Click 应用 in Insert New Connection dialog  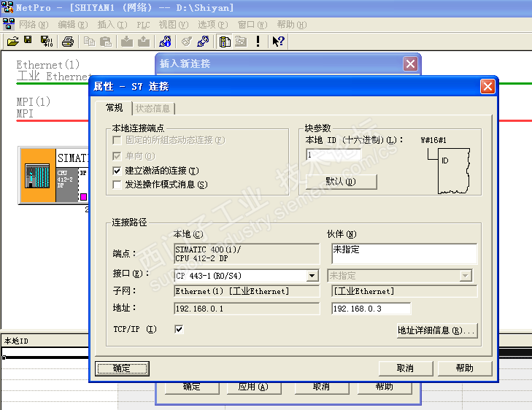click(253, 387)
